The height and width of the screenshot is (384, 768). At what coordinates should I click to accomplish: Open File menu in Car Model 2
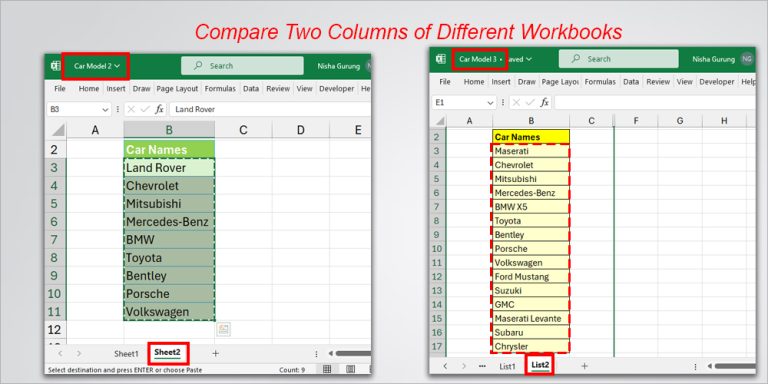point(60,89)
